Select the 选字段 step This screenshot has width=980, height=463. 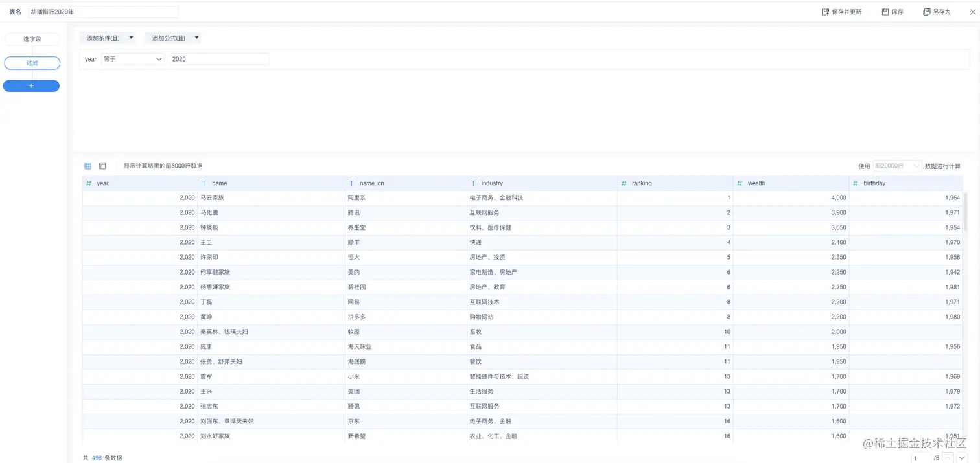point(32,40)
